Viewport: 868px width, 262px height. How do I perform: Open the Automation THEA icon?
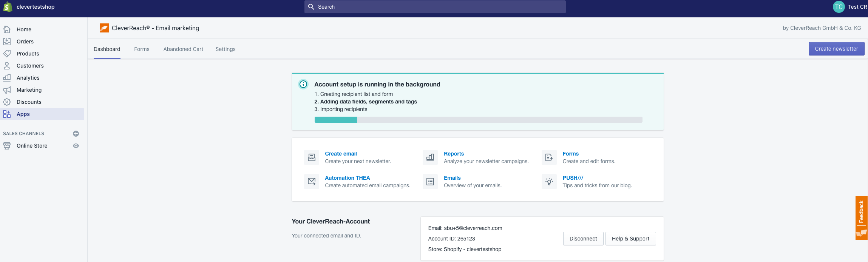pos(311,182)
